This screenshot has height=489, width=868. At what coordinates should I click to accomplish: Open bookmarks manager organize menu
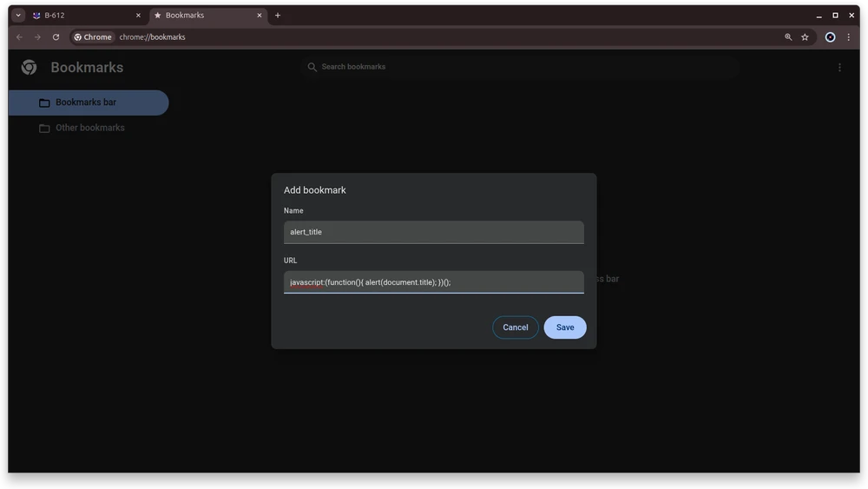coord(839,68)
